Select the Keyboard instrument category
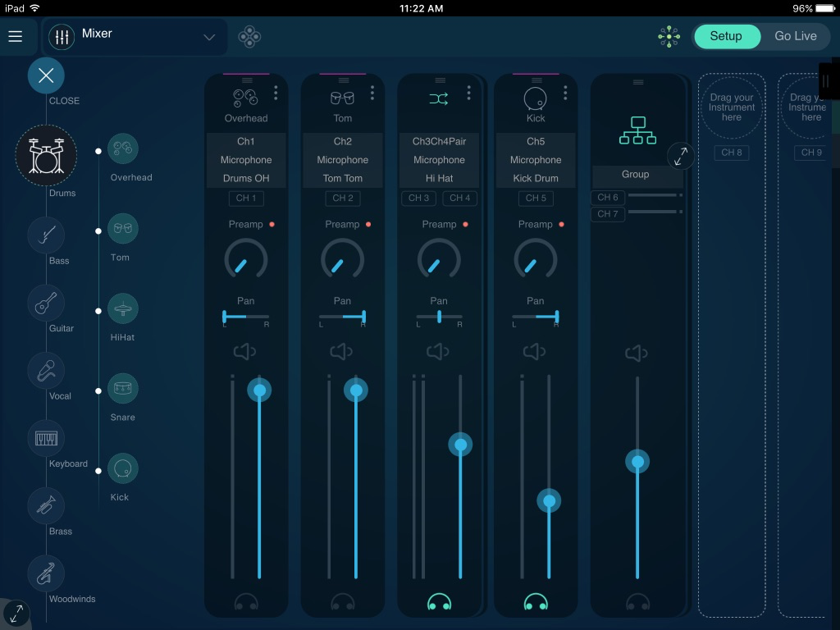 point(46,439)
